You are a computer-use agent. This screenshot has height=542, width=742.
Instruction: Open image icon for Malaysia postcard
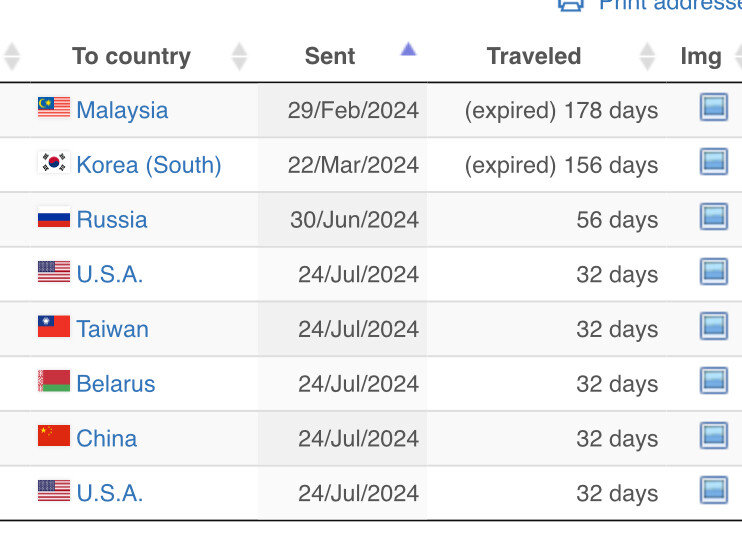714,107
